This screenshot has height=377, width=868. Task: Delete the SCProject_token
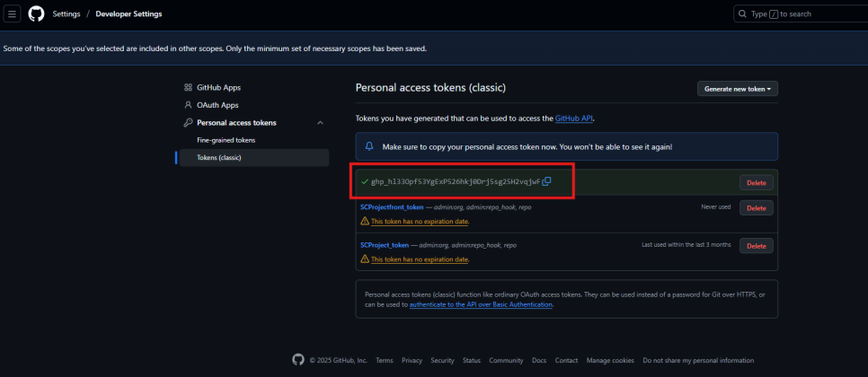pyautogui.click(x=757, y=245)
